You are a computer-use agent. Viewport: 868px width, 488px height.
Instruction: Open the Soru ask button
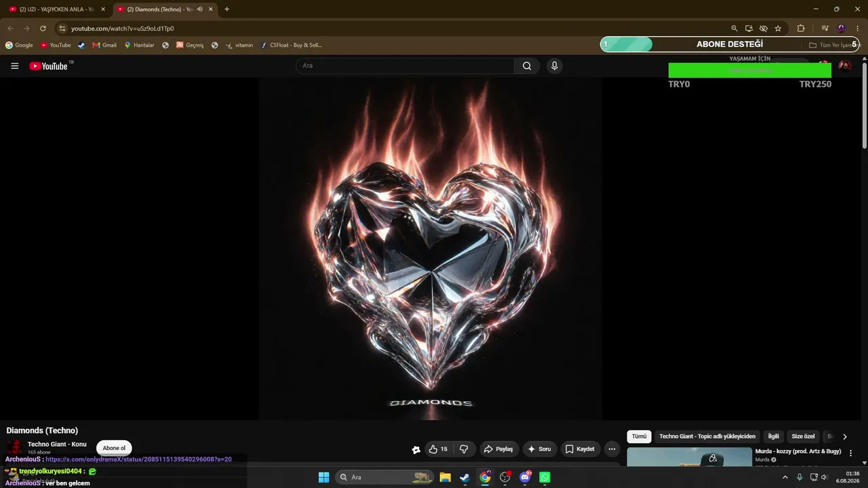pos(539,449)
